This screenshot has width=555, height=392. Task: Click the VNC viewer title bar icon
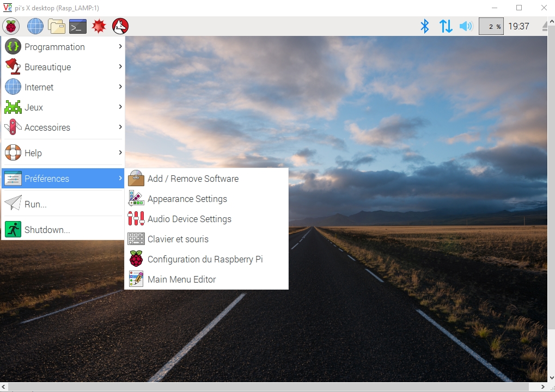coord(8,8)
